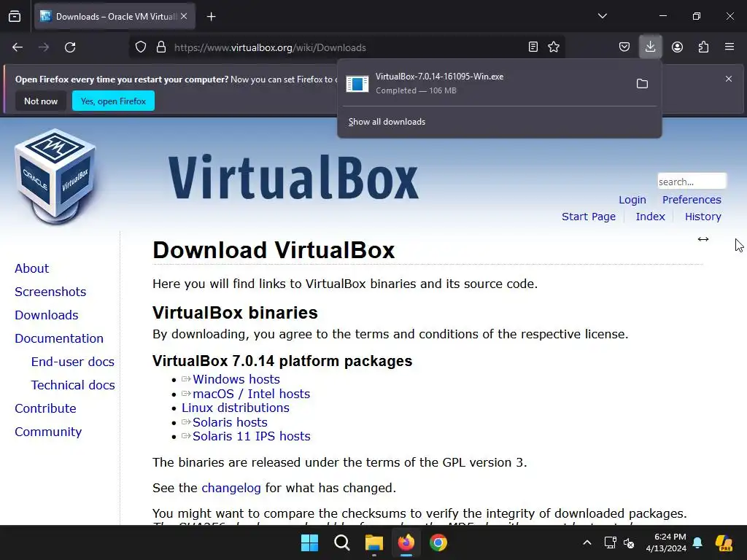
Task: Open the clock showing 6:24 PM
Action: tap(666, 542)
